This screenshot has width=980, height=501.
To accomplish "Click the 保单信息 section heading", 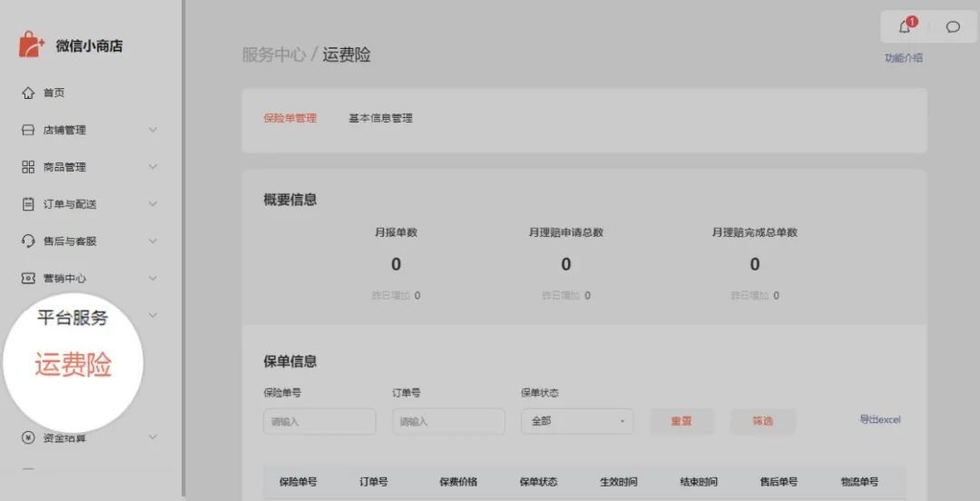I will (290, 361).
